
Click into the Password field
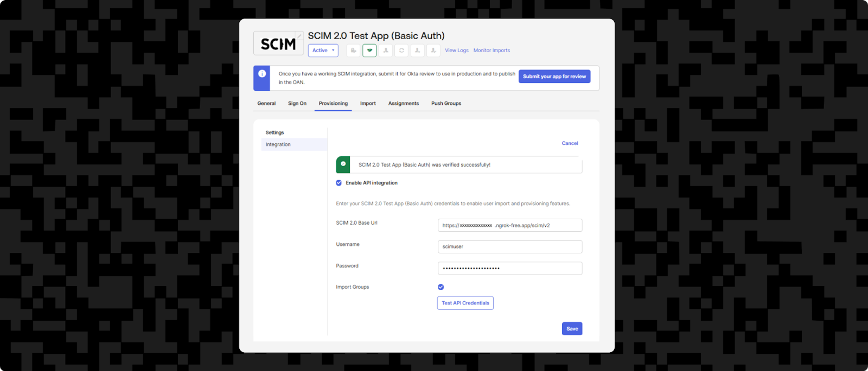click(x=509, y=268)
